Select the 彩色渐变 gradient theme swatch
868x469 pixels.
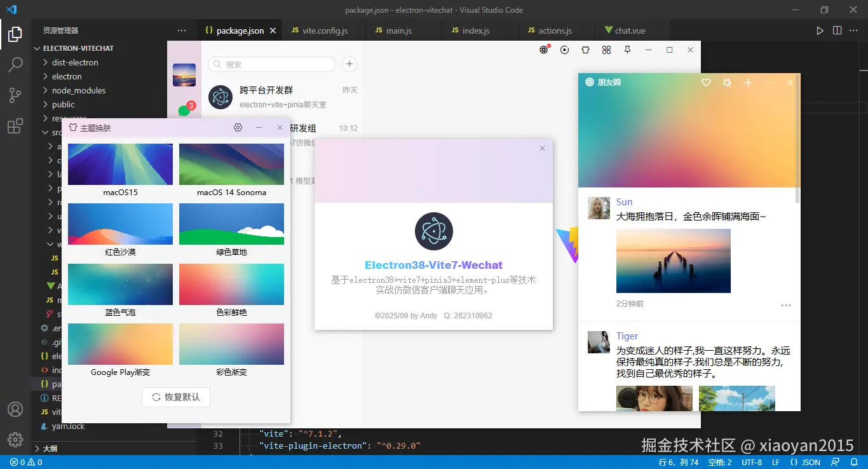231,343
